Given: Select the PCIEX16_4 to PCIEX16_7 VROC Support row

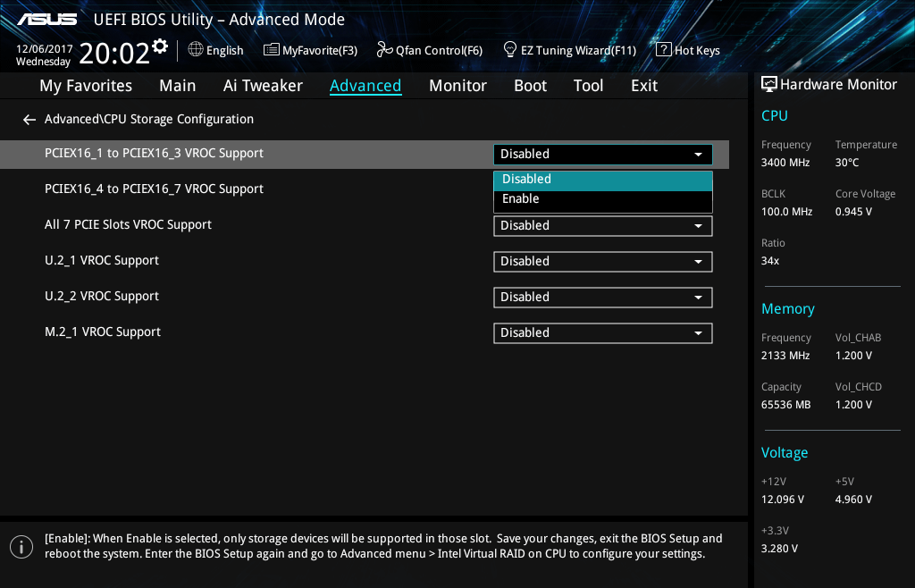Looking at the screenshot, I should [x=154, y=189].
